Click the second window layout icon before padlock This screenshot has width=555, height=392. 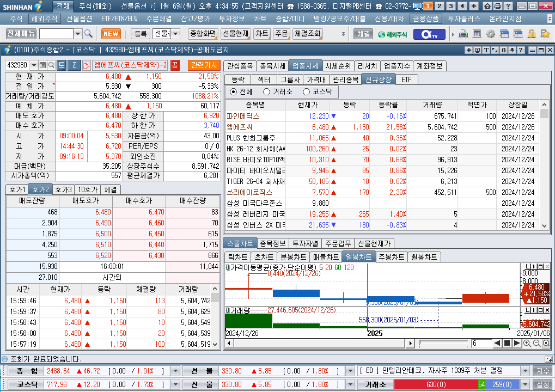[518, 34]
